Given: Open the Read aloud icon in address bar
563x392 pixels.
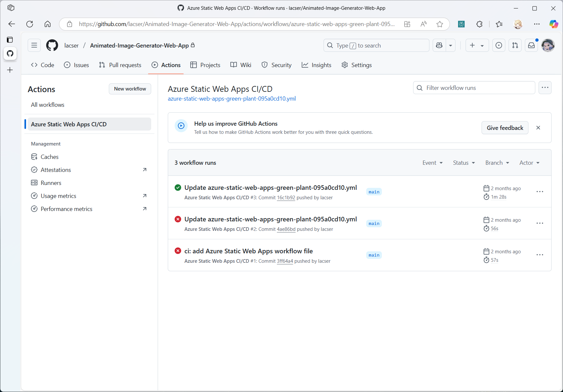Looking at the screenshot, I should click(x=424, y=24).
